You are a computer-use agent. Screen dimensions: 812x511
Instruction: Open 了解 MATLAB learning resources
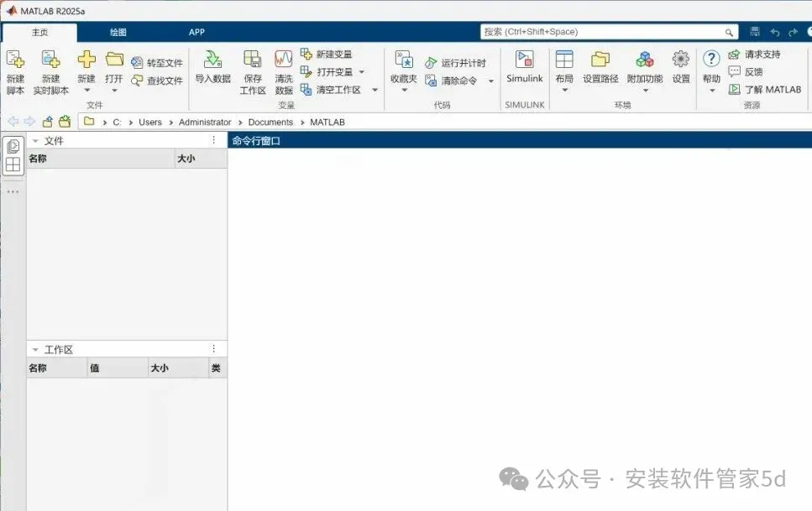pyautogui.click(x=765, y=89)
